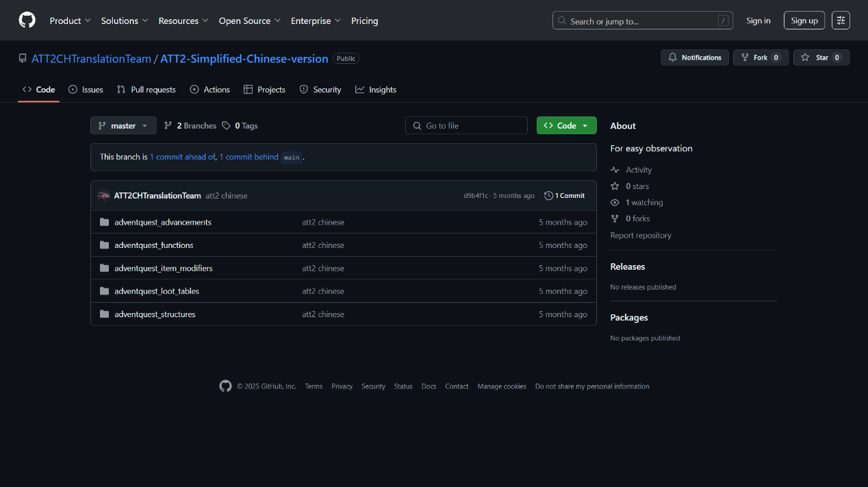868x487 pixels.
Task: Go to the Actions tab
Action: pyautogui.click(x=209, y=90)
